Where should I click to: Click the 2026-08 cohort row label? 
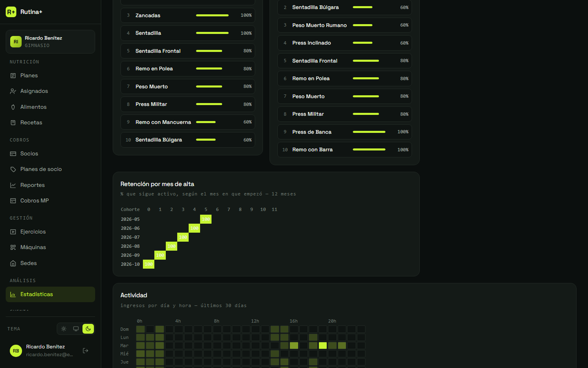point(130,246)
